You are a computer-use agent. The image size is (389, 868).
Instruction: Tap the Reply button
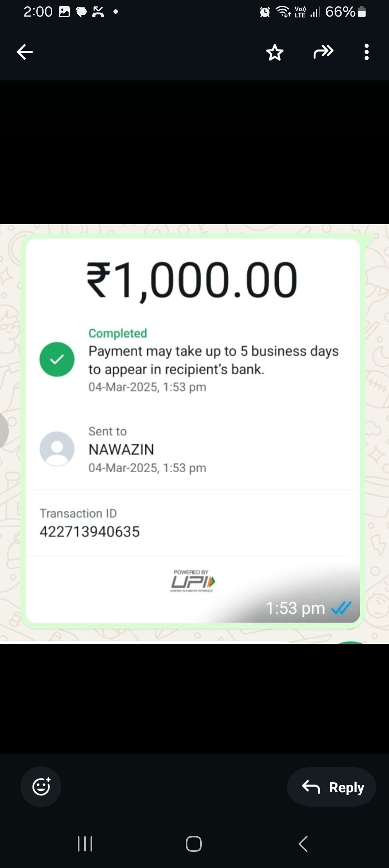(x=331, y=787)
